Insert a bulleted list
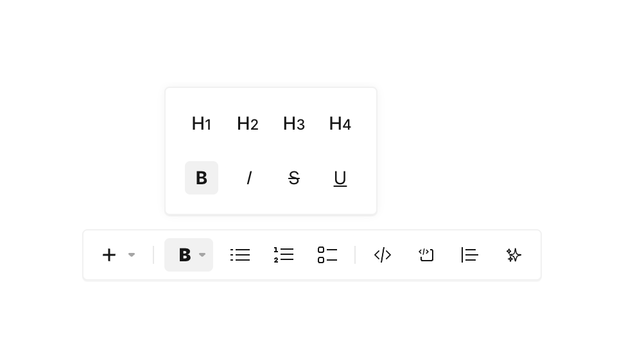Viewport: 624px width, 364px height. coord(240,255)
